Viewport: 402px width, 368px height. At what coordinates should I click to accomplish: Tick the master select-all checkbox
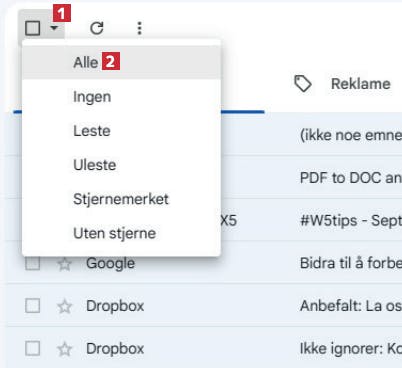[33, 28]
